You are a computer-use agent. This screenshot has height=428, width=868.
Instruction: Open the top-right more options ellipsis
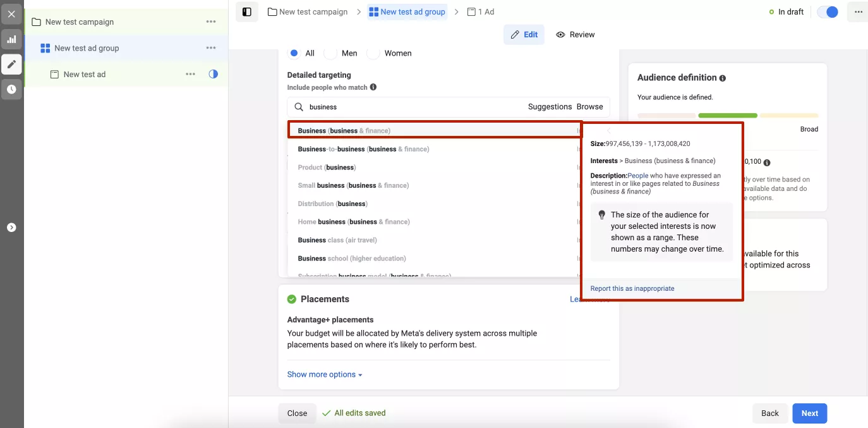click(858, 12)
